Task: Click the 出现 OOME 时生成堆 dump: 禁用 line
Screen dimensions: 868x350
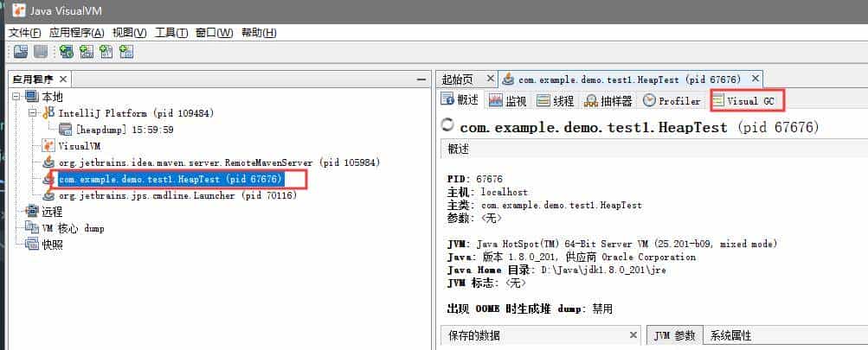Action: point(530,309)
